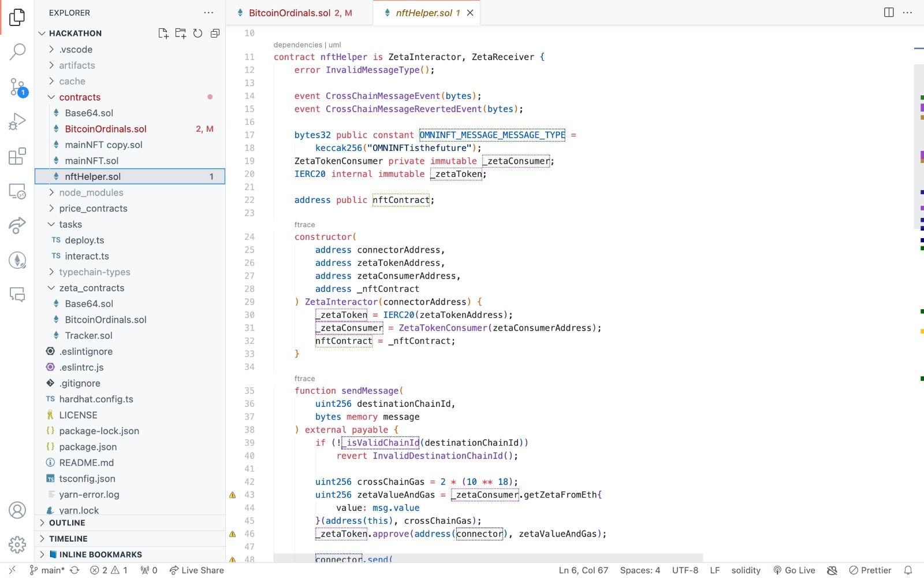Click the uml code lens link
This screenshot has height=578, width=924.
(335, 45)
